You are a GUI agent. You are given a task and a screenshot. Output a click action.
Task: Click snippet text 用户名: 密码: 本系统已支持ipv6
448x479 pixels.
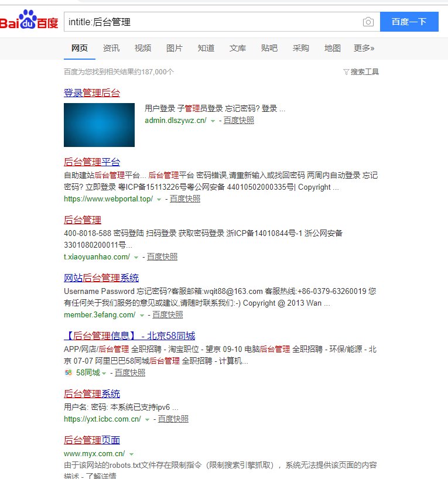tap(121, 407)
